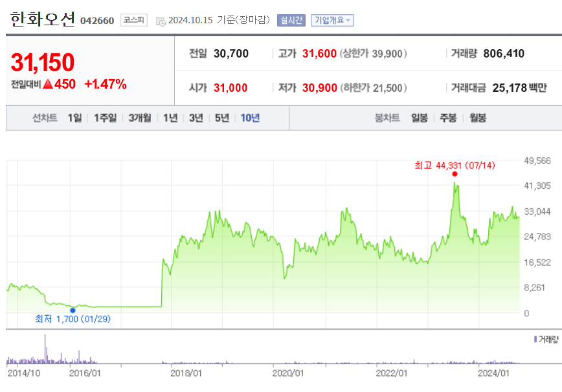Screen dimensions: 562x392
Task: Click the 49,566 y-axis value
Action: (537, 160)
